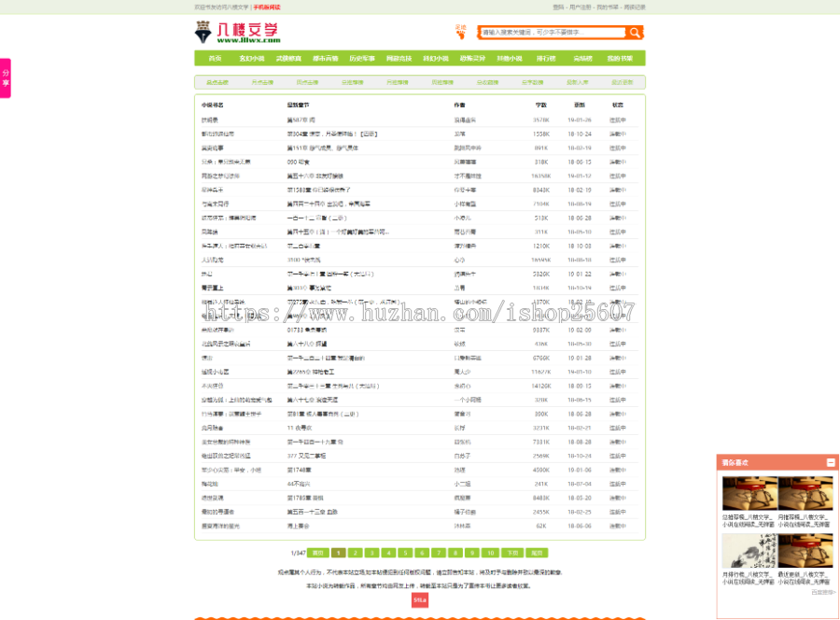Open 首页 in the green navigation bar
Screen dimensions: 840x620
point(215,59)
